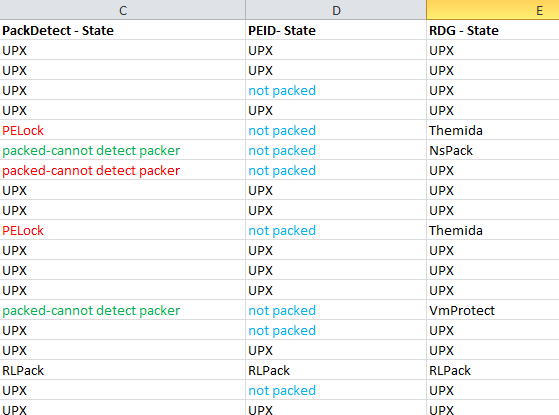Image resolution: width=559 pixels, height=415 pixels.
Task: Click the RDG - State header cell
Action: click(493, 30)
